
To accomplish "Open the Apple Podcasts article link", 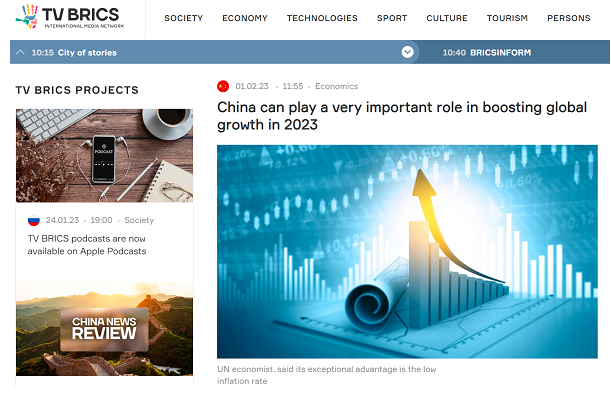I will (x=87, y=244).
